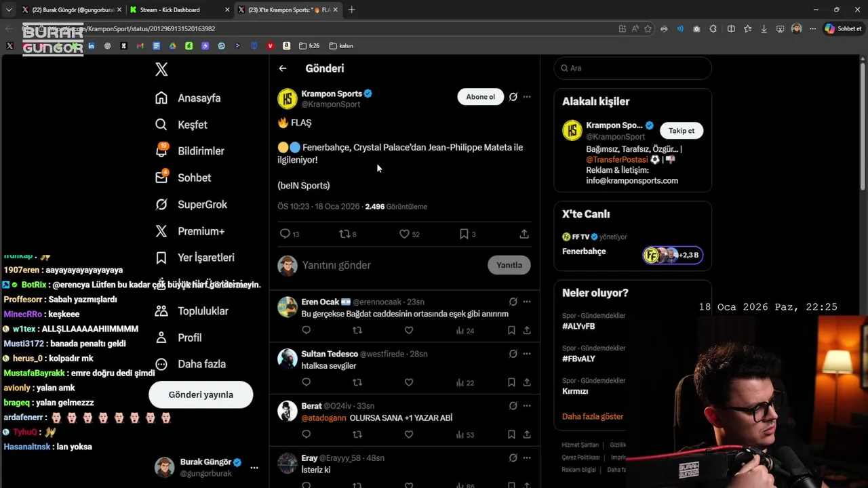Open Hizmet Şartları footer link

pos(580,445)
